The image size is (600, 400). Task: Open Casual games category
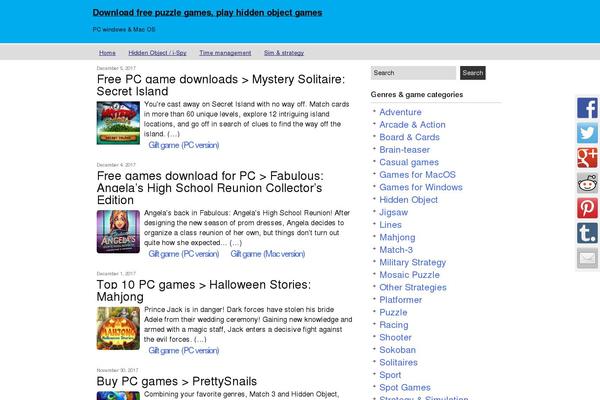pos(409,162)
